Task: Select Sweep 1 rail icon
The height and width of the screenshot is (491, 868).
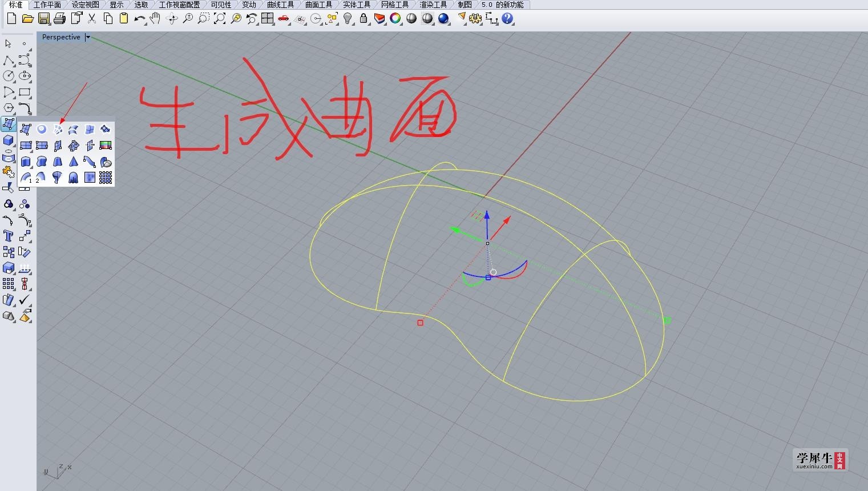Action: [x=26, y=178]
